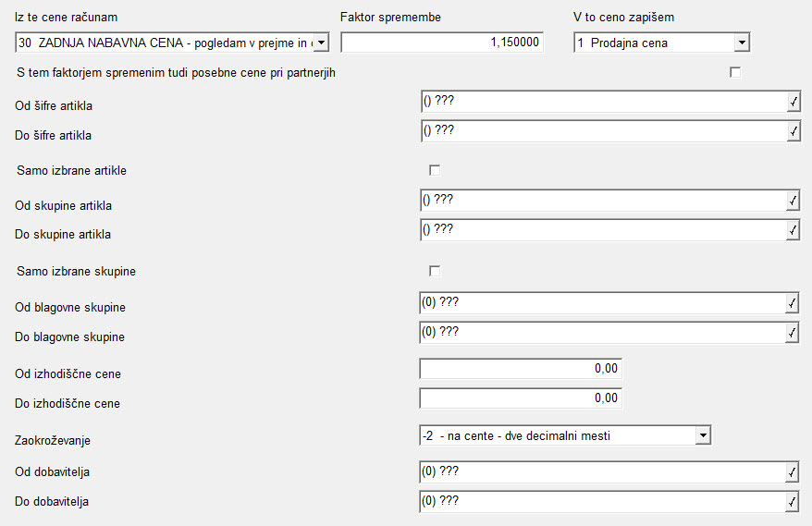Image resolution: width=812 pixels, height=526 pixels.
Task: Open lookup icon for Do blagovne skupine
Action: [792, 333]
